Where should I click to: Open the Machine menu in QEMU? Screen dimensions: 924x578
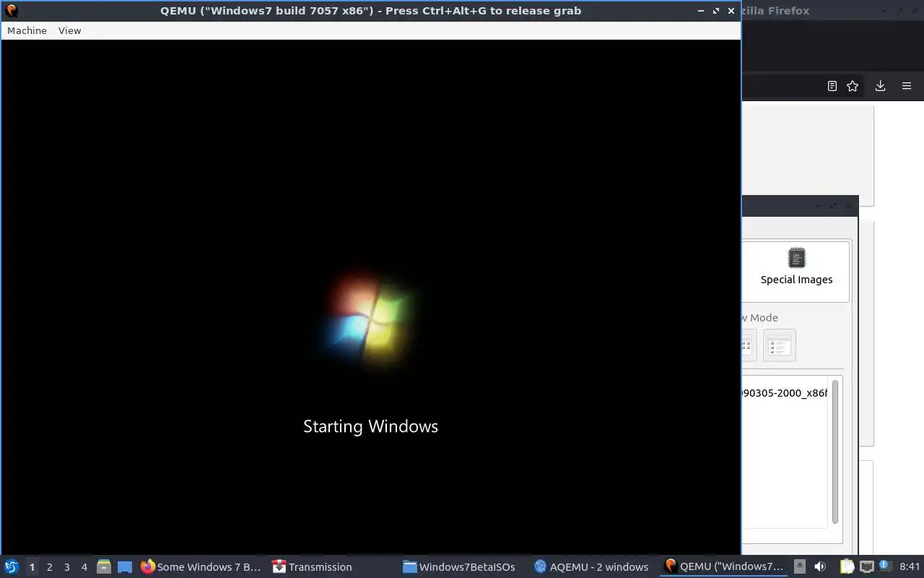point(27,30)
